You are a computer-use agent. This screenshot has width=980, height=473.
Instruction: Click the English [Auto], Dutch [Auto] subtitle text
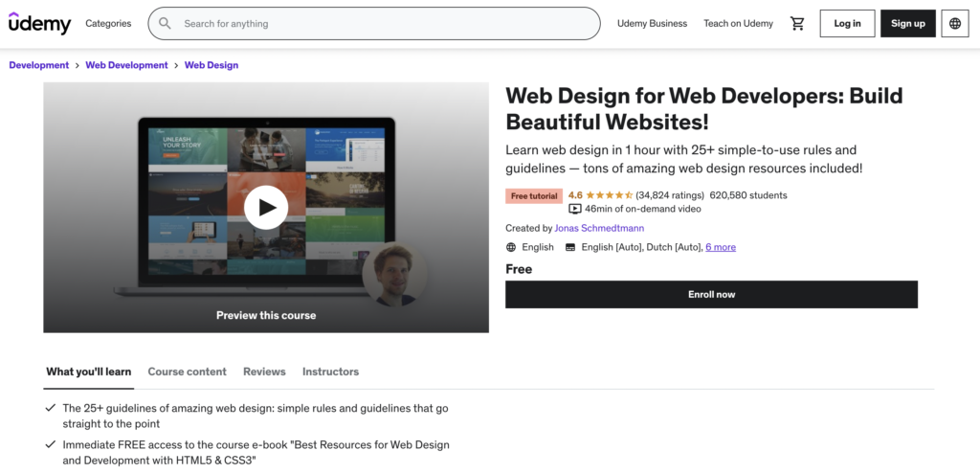[x=642, y=247]
